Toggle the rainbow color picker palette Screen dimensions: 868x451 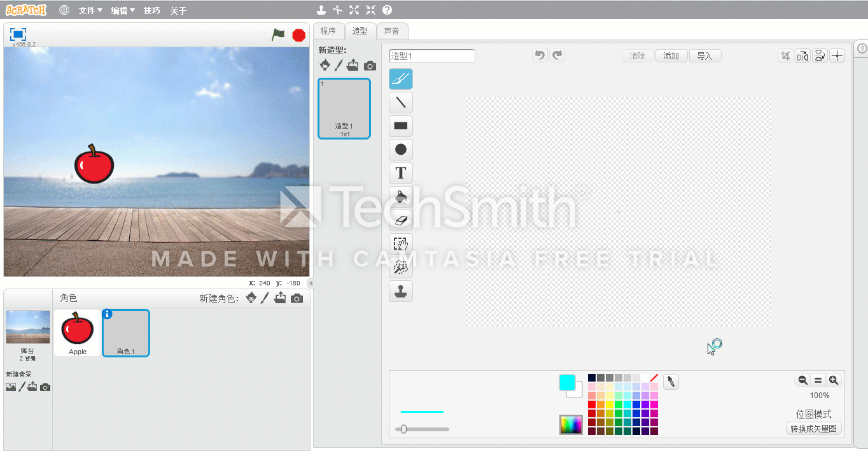571,425
